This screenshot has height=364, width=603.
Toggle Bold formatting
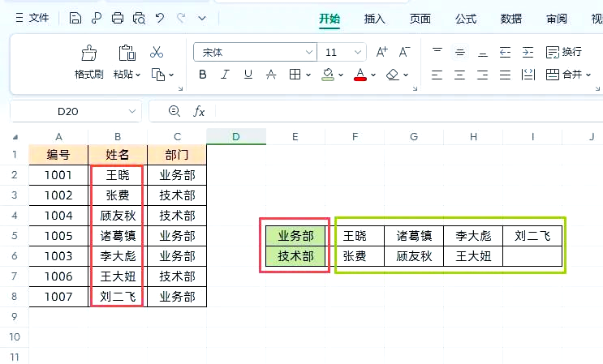point(203,75)
